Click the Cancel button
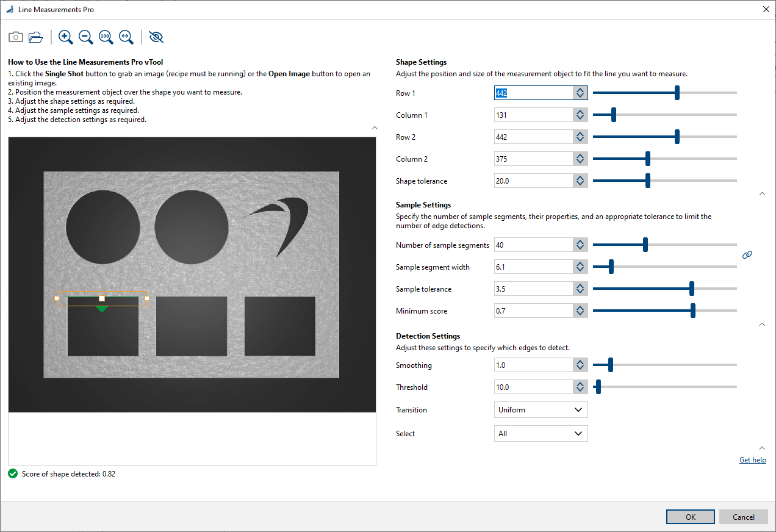 (744, 517)
